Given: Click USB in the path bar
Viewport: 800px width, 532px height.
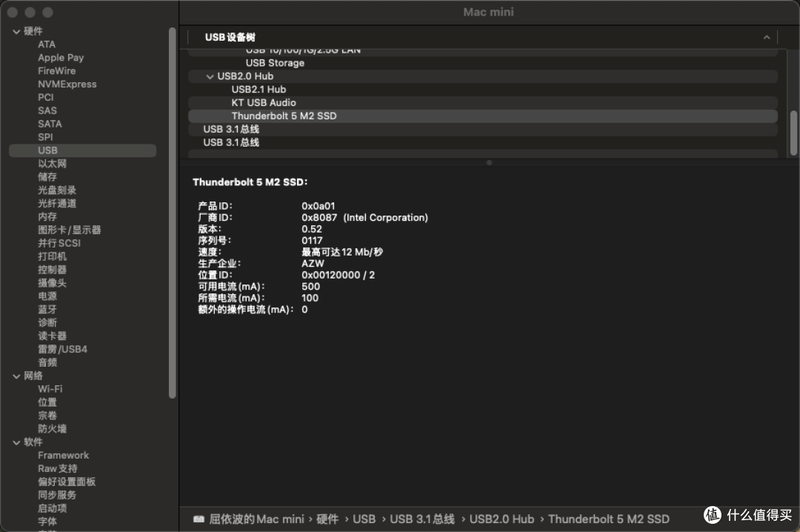Looking at the screenshot, I should [x=364, y=519].
